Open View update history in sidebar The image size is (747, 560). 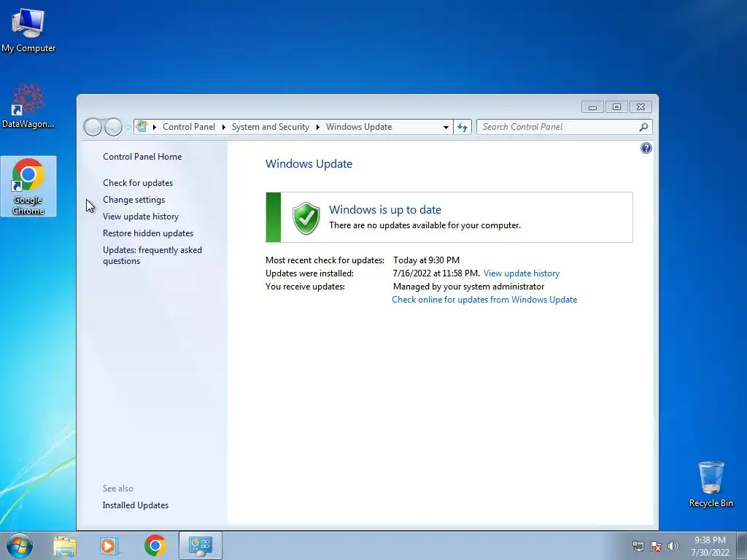(141, 216)
